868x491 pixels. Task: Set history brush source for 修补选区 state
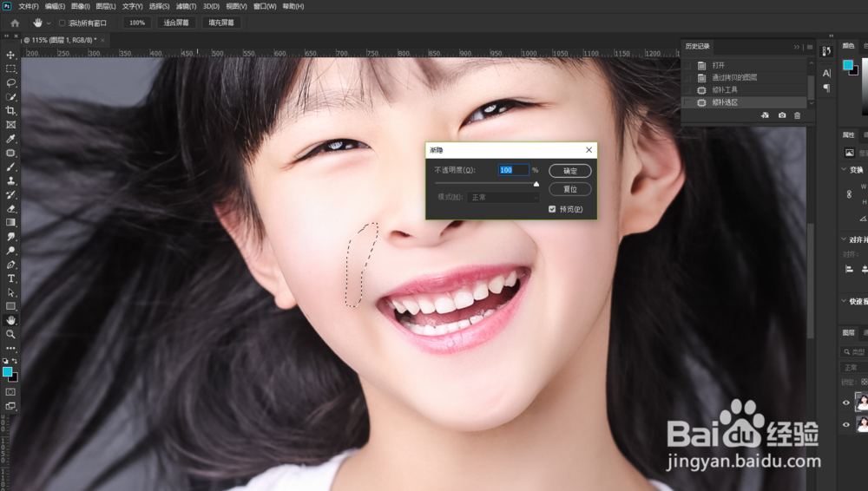point(687,102)
